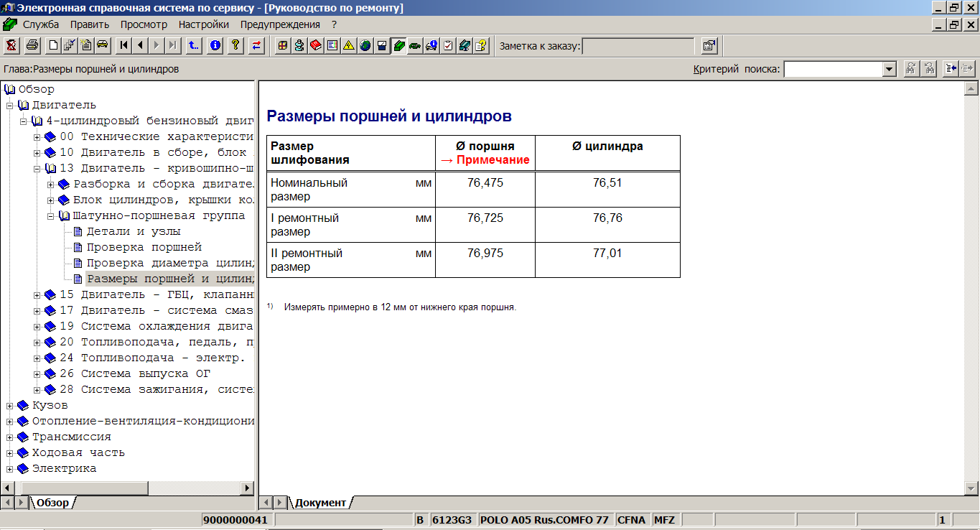Click the red-blue swap arrows icon
The width and height of the screenshot is (980, 530).
click(x=256, y=46)
